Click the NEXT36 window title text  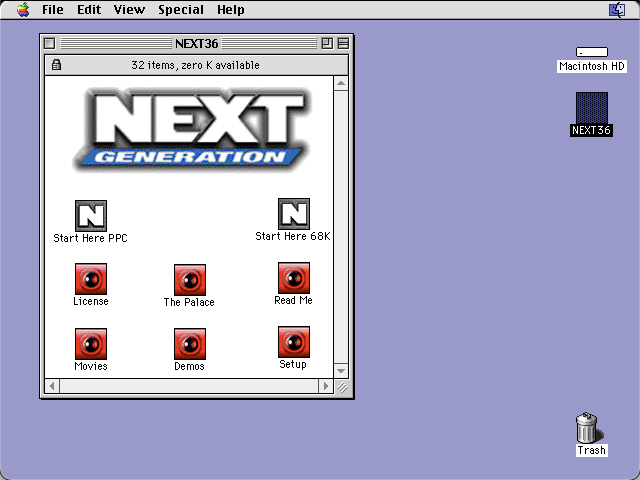pyautogui.click(x=196, y=43)
